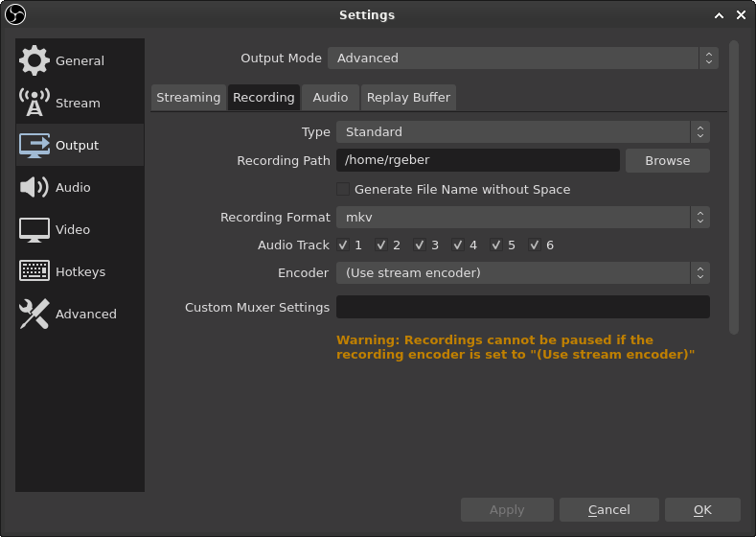The width and height of the screenshot is (756, 537).
Task: Click the Video display icon
Action: pos(34,229)
